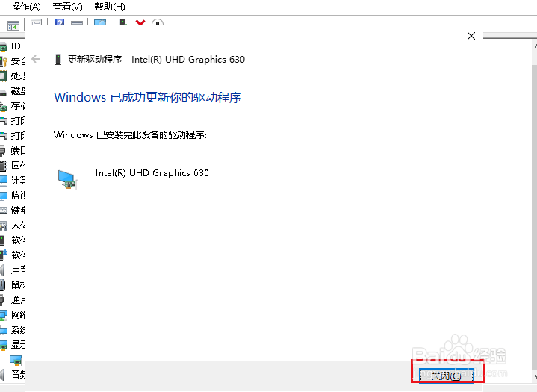This screenshot has width=537, height=392.
Task: Click the disk drive icon for 磁盘 category
Action: point(3,92)
